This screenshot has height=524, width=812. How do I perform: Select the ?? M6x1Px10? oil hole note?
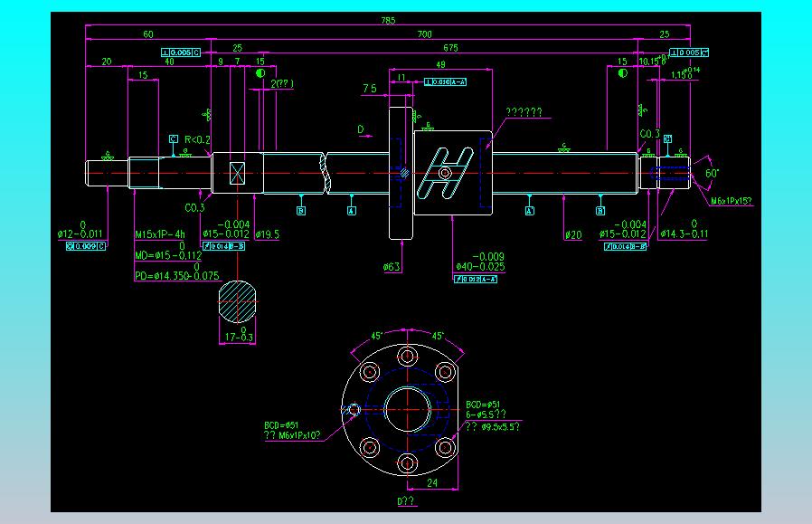(292, 435)
